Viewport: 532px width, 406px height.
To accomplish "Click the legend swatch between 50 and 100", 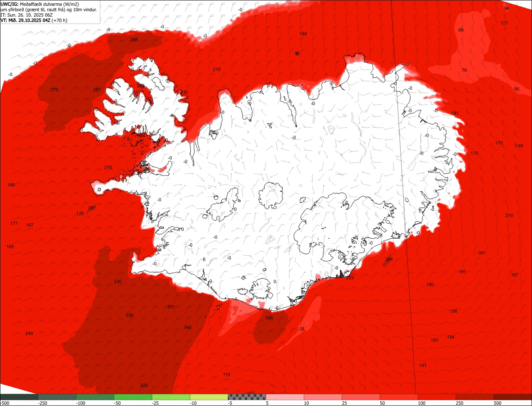I will coord(399,397).
